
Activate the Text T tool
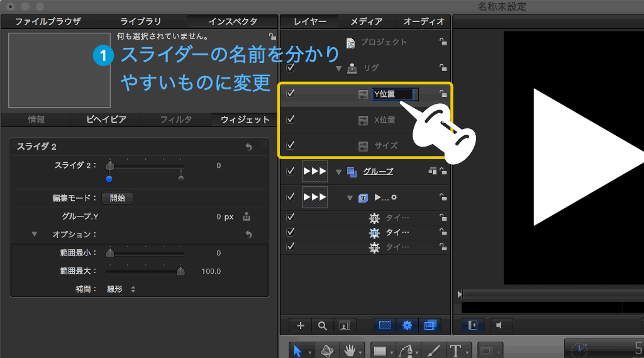click(x=455, y=350)
